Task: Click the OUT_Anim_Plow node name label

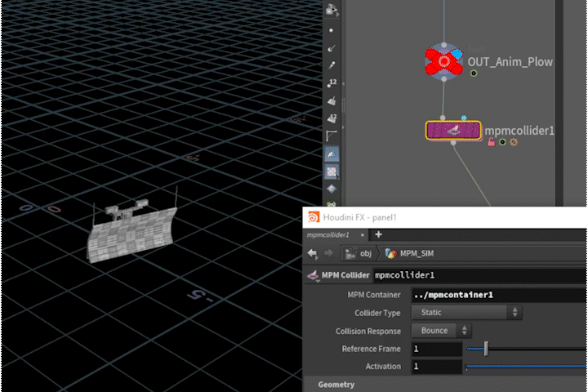Action: (x=510, y=62)
